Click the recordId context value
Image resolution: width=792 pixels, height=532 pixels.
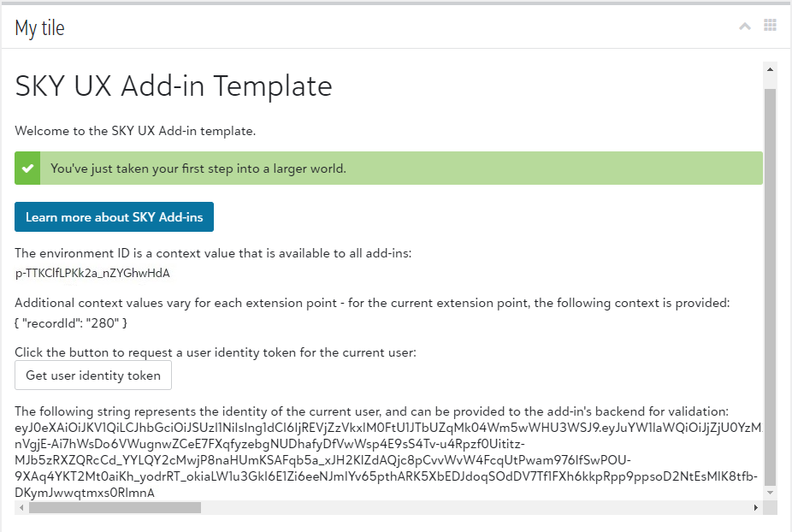pos(71,322)
